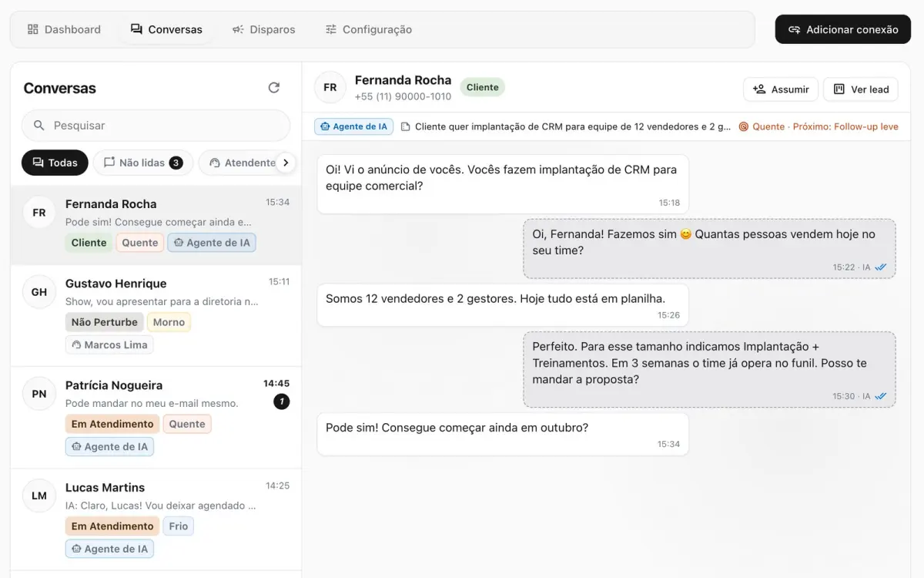Open Gustavo Henrique conversation

click(156, 316)
